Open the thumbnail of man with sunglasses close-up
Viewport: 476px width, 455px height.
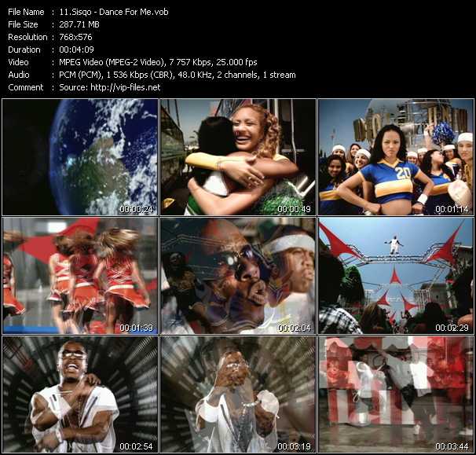click(x=238, y=276)
